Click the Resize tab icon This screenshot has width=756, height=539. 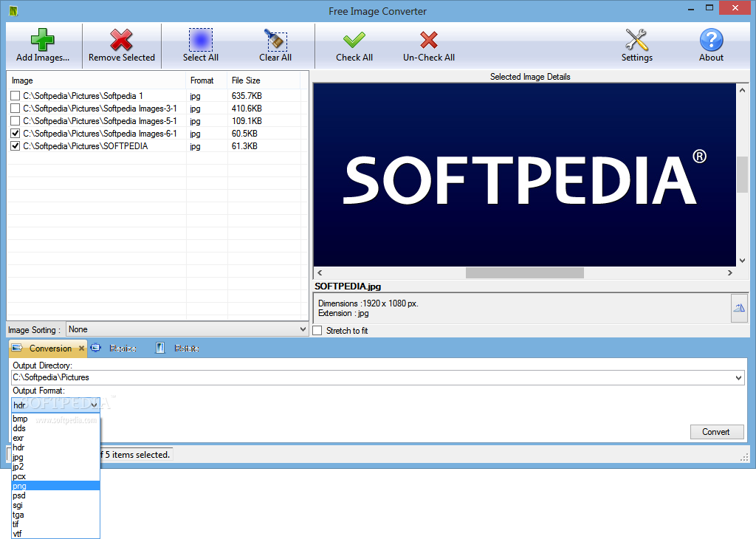pos(96,348)
